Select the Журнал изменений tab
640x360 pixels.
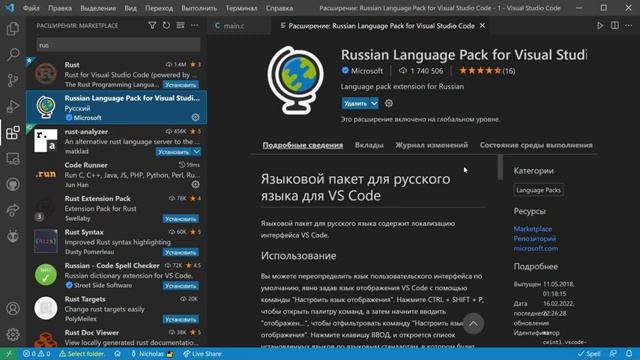pyautogui.click(x=431, y=145)
